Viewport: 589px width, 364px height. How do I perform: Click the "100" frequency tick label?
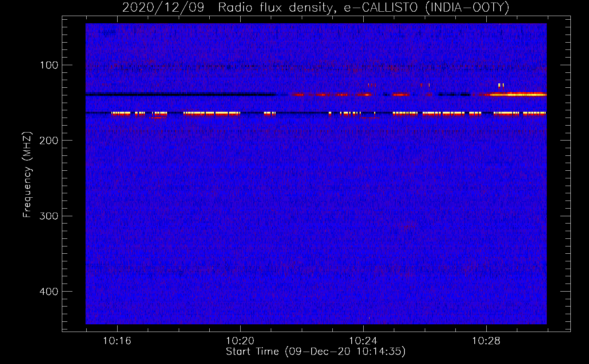point(49,65)
